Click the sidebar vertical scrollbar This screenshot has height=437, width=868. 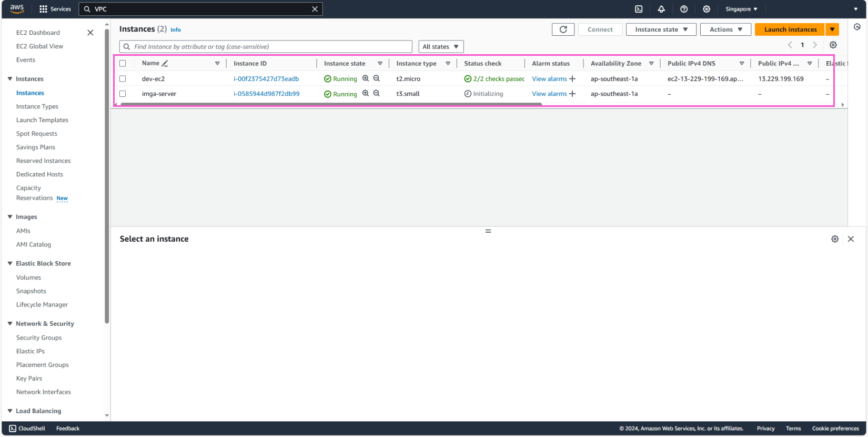(107, 176)
